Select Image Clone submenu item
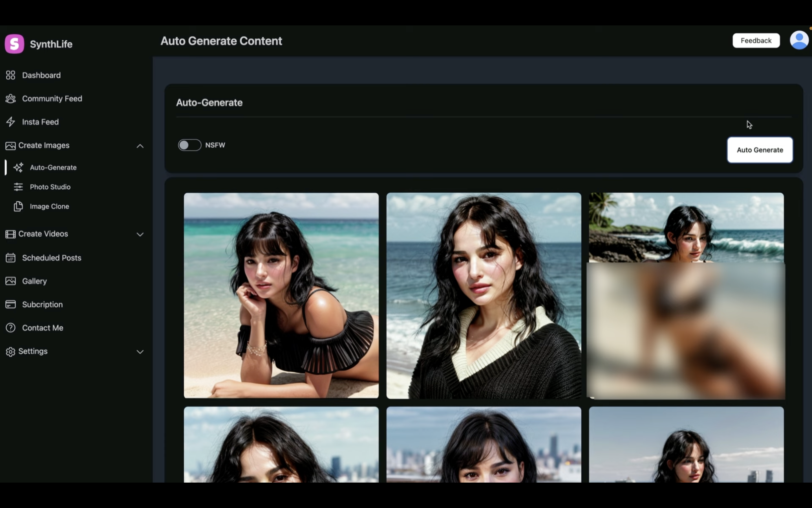The height and width of the screenshot is (508, 812). pos(49,206)
